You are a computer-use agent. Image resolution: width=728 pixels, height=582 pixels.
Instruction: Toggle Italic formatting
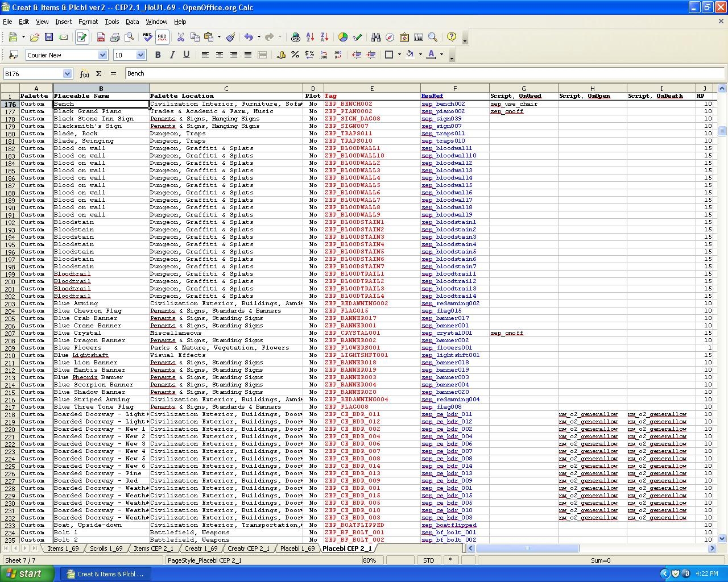pos(172,55)
